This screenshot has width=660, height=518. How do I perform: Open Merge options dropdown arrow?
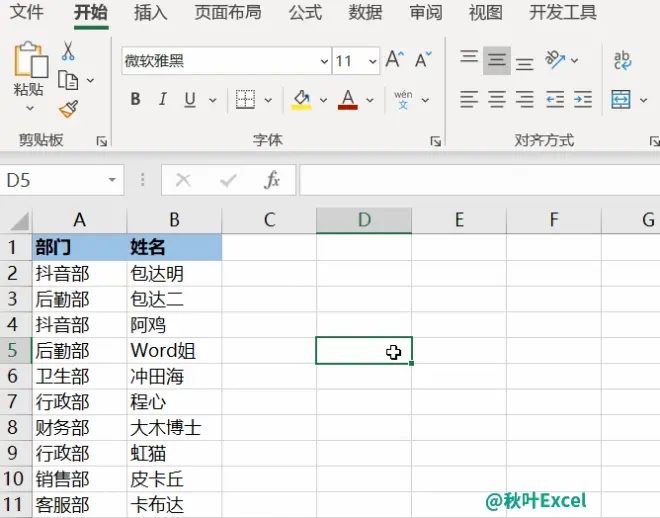click(x=643, y=100)
